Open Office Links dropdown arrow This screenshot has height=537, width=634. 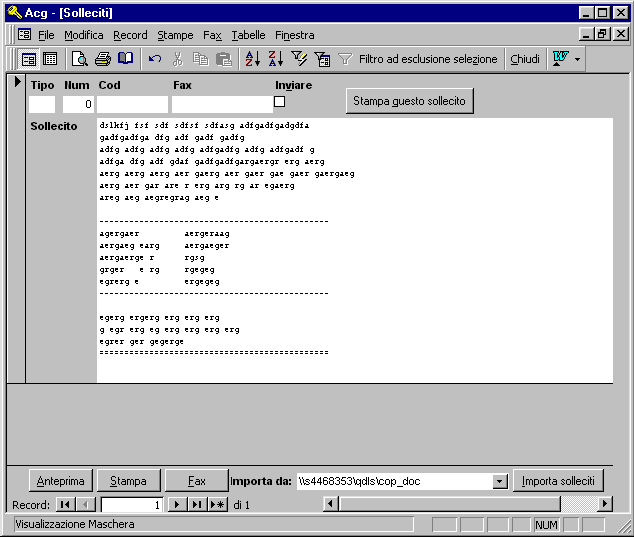[577, 59]
